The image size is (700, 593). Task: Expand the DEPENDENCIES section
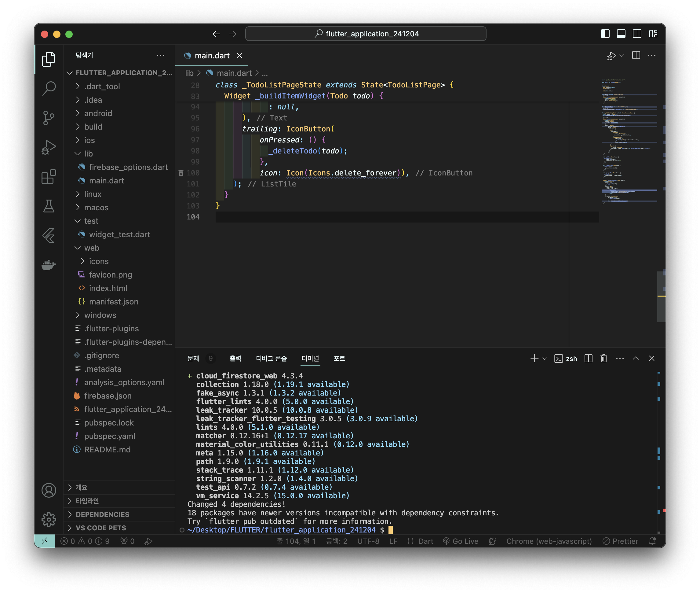pyautogui.click(x=102, y=514)
